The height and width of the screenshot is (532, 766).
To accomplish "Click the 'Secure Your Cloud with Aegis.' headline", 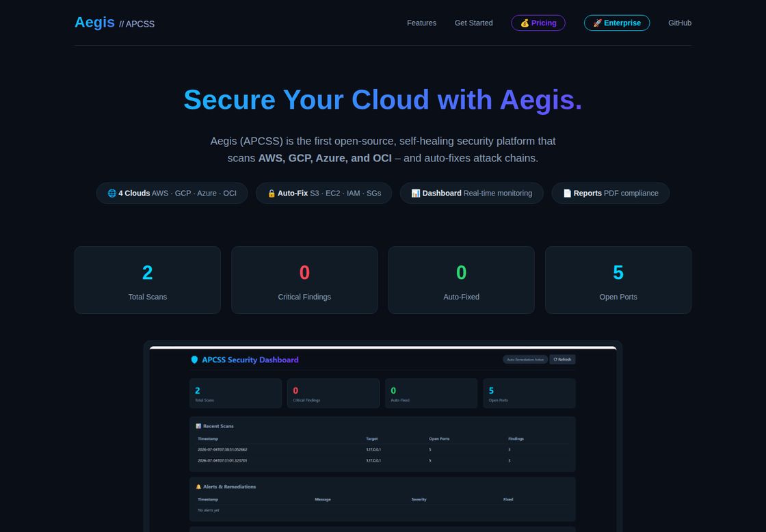I will 383,100.
